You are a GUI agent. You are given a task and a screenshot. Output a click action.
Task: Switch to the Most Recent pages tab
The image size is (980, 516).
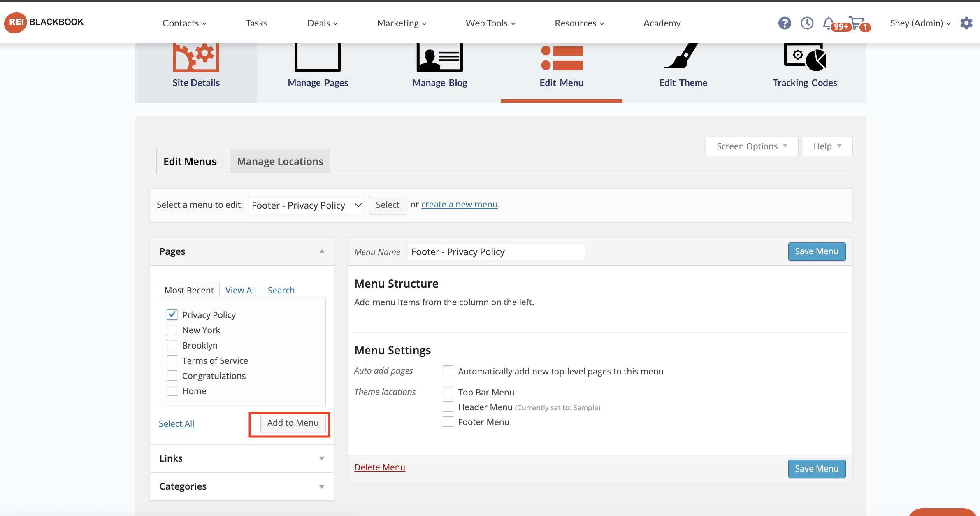189,290
